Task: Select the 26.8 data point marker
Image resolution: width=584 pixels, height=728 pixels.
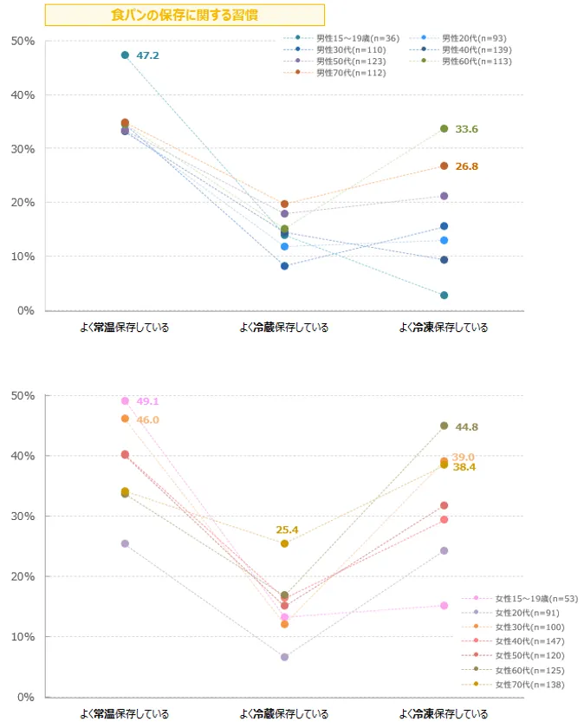Action: [x=444, y=166]
